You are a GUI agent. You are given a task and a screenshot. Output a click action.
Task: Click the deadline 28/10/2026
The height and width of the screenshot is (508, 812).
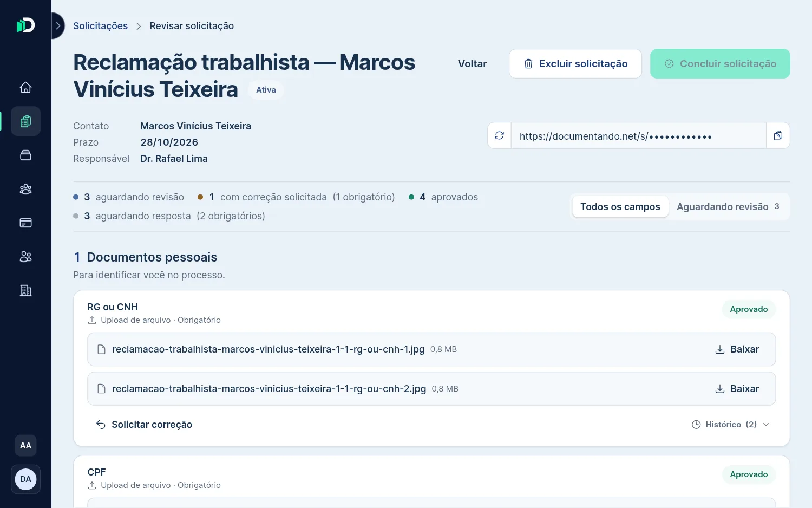169,142
